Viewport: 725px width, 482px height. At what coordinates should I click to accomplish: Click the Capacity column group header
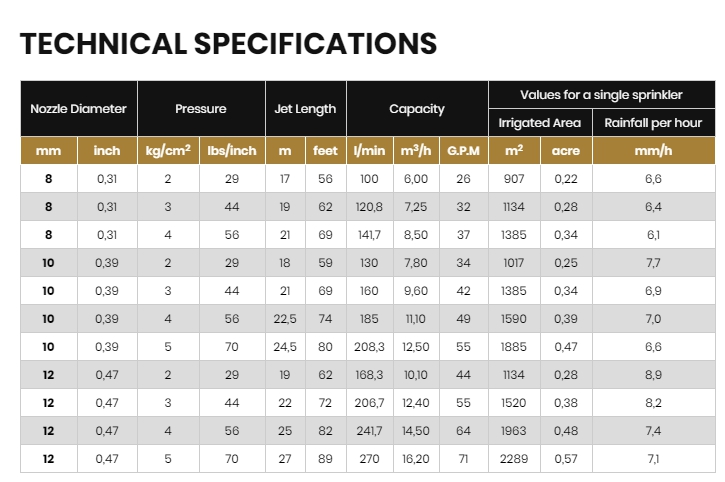pyautogui.click(x=417, y=109)
